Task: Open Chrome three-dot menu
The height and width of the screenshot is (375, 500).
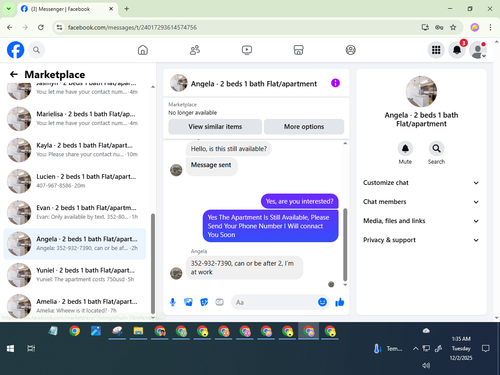Action: [490, 27]
